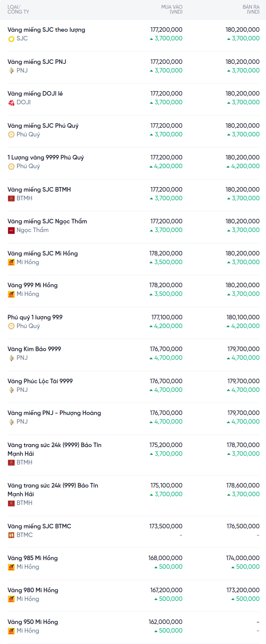This screenshot has width=266, height=644.
Task: Select Vàng miếng PNJ - Phượng Hoàng
Action: (54, 413)
